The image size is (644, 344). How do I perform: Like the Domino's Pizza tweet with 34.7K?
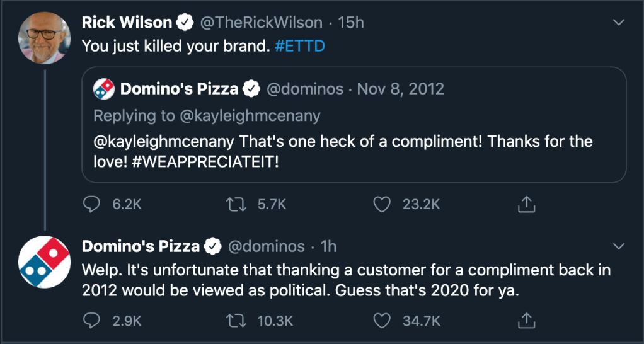(x=382, y=321)
